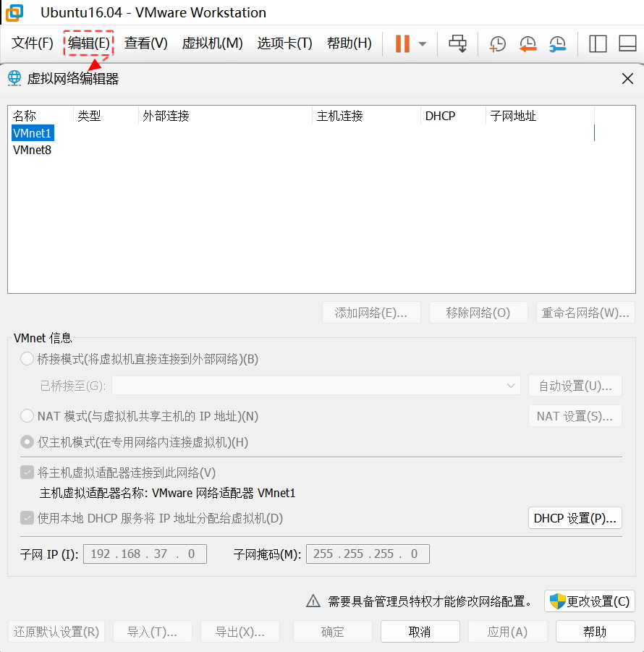This screenshot has width=644, height=652.
Task: Click the 子网掩码 input field
Action: tap(368, 554)
